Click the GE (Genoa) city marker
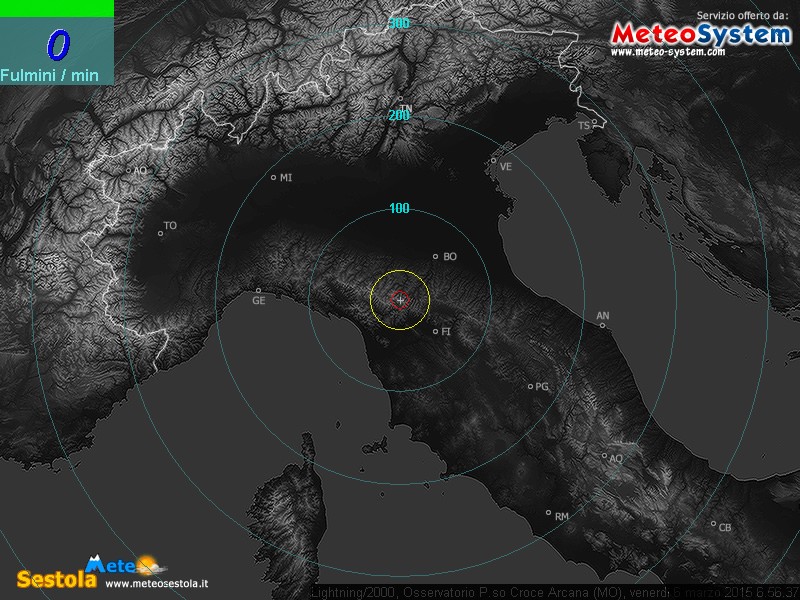The width and height of the screenshot is (800, 600). click(x=258, y=291)
